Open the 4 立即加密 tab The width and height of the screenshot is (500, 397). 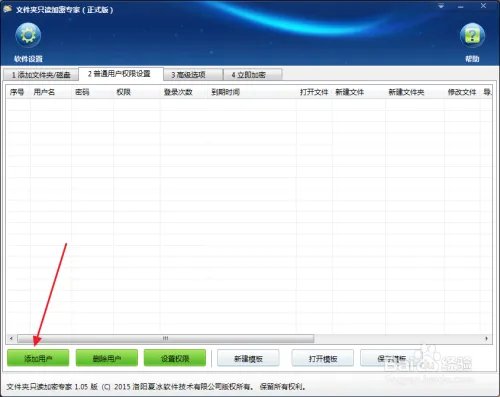click(x=253, y=75)
